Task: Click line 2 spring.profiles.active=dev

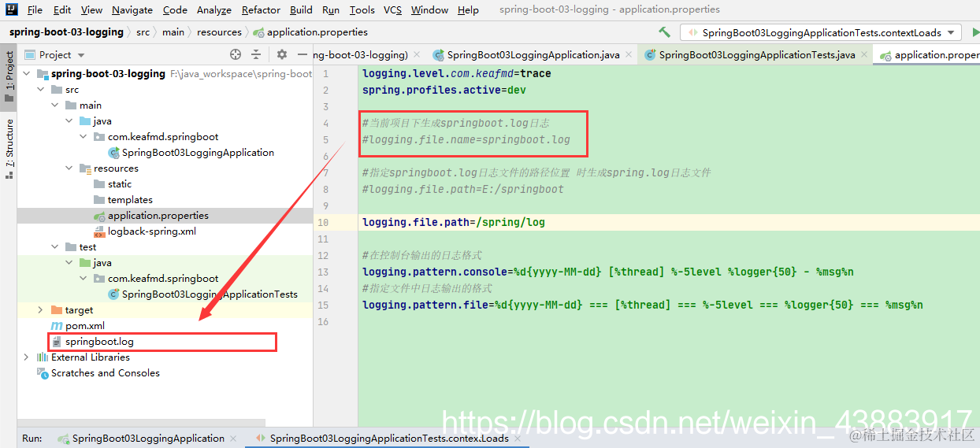Action: coord(444,90)
